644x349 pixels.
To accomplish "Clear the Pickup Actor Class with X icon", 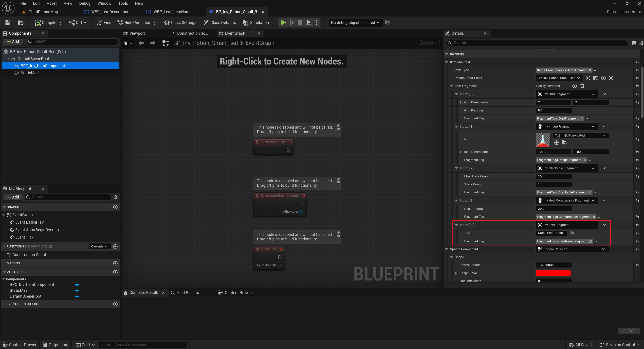I will [x=611, y=78].
